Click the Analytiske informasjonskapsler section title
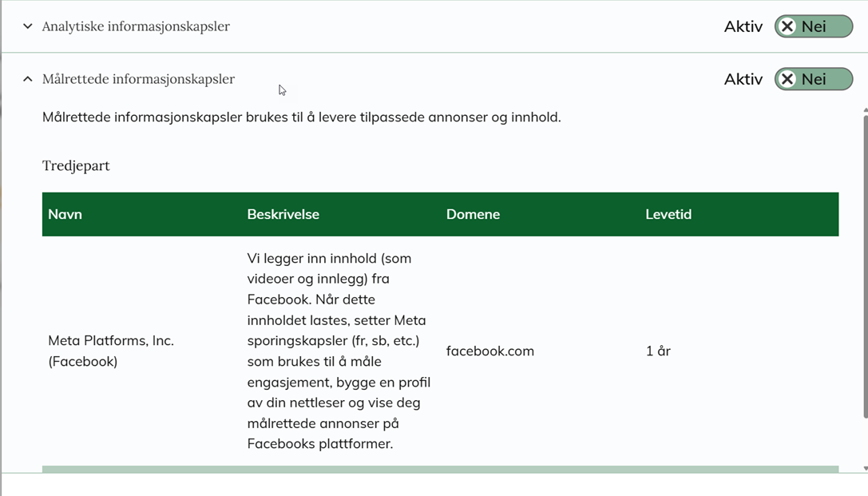 coord(136,26)
